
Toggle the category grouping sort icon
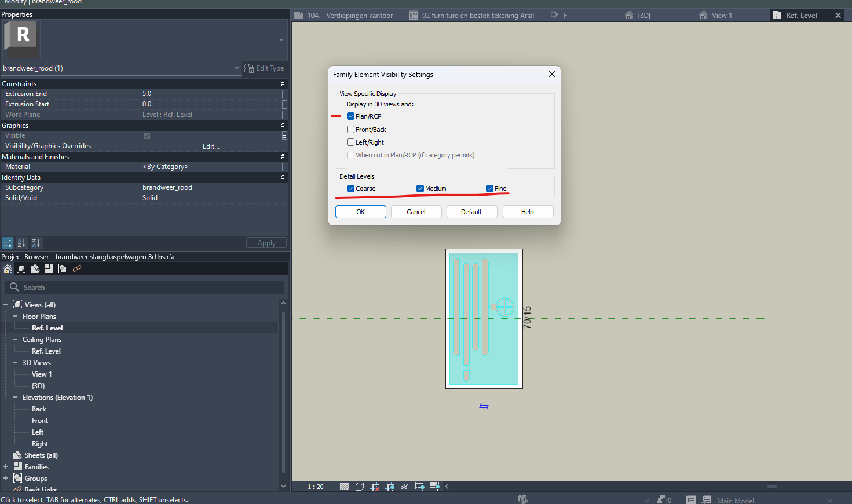[x=8, y=243]
